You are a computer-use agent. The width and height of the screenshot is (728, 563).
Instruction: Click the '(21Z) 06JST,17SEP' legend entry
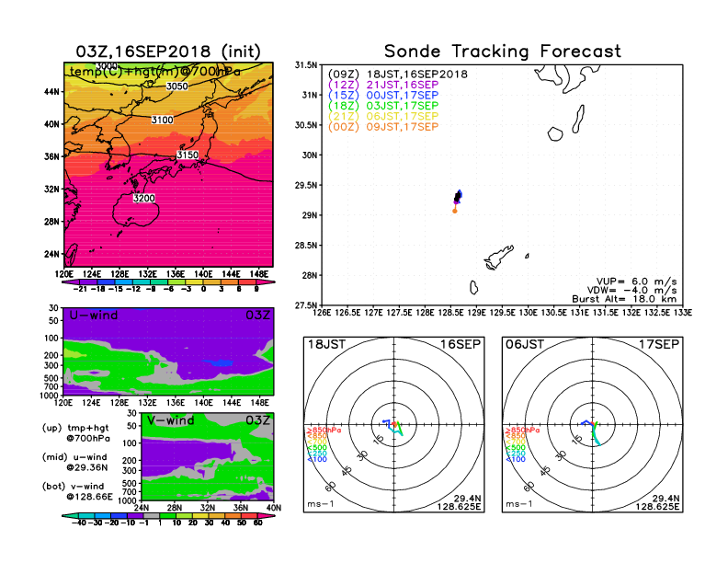coord(383,117)
